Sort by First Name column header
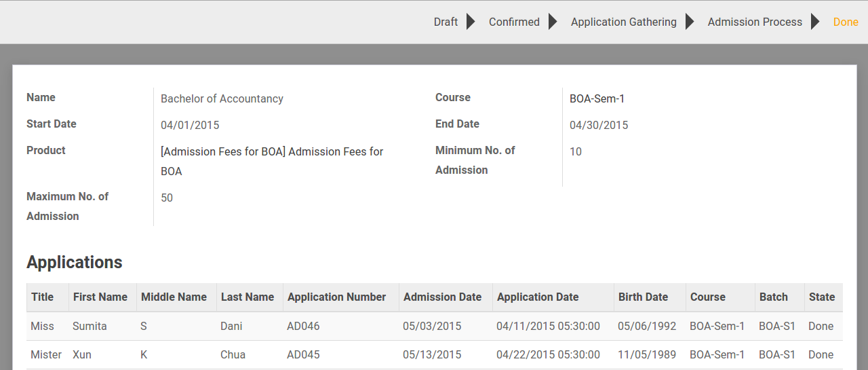 click(102, 297)
